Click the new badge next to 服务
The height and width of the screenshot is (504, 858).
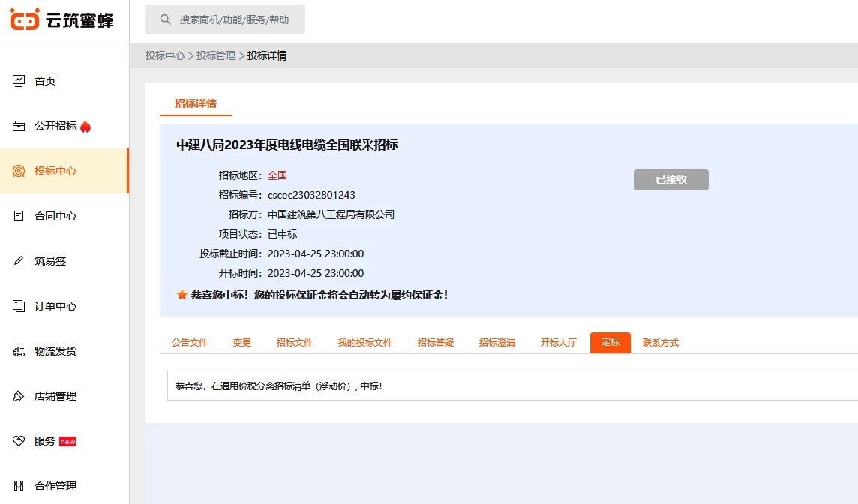tap(67, 442)
